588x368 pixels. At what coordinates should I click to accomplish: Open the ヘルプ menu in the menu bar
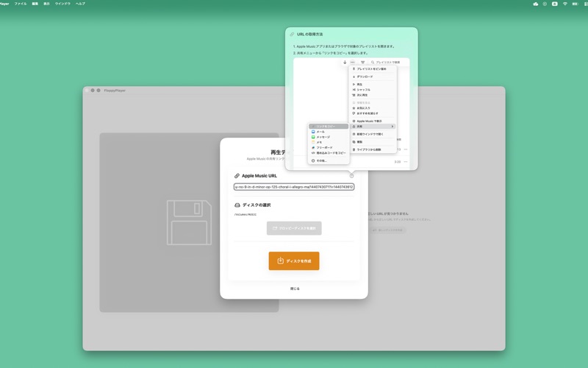point(80,4)
